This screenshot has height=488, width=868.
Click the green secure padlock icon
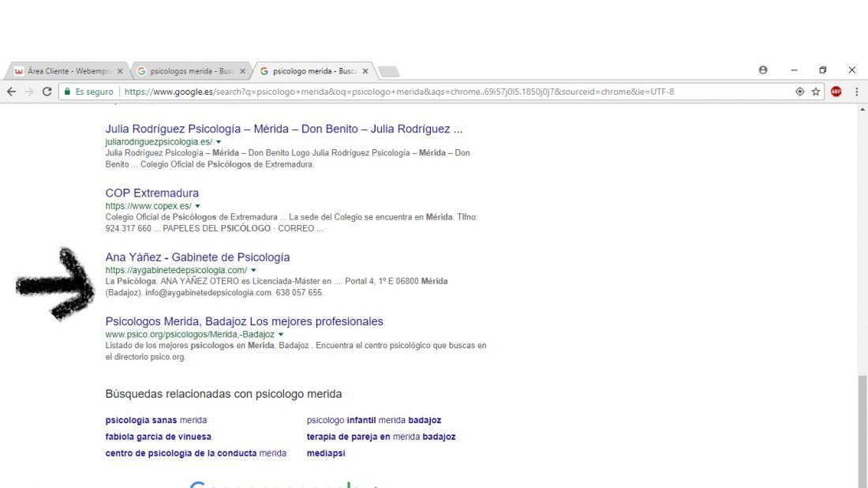(x=68, y=92)
